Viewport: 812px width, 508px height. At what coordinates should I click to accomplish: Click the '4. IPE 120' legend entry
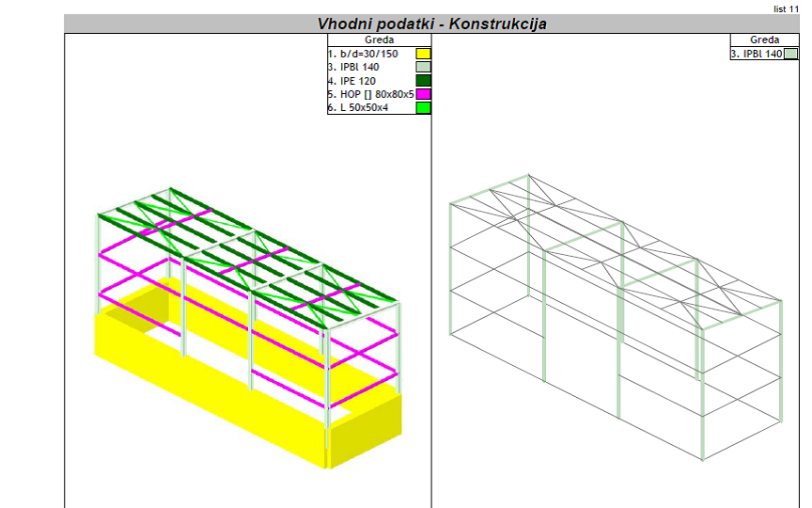351,81
